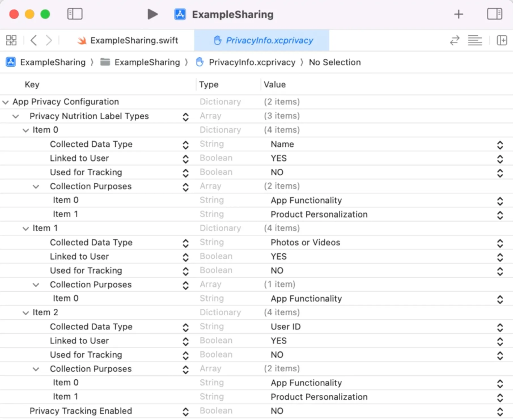Screen dimensions: 513x420
Task: Click the ExampleSharing app icon in toolbar
Action: click(180, 14)
